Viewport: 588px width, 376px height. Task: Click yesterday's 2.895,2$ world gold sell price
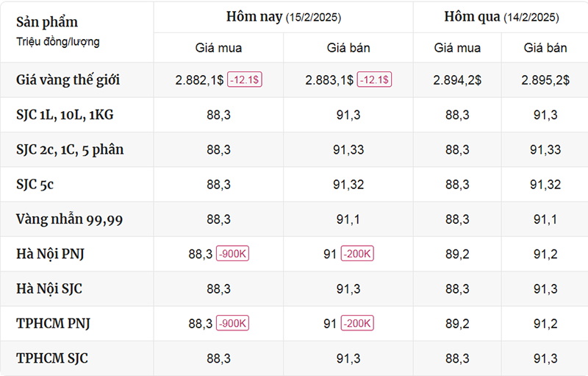coord(545,80)
